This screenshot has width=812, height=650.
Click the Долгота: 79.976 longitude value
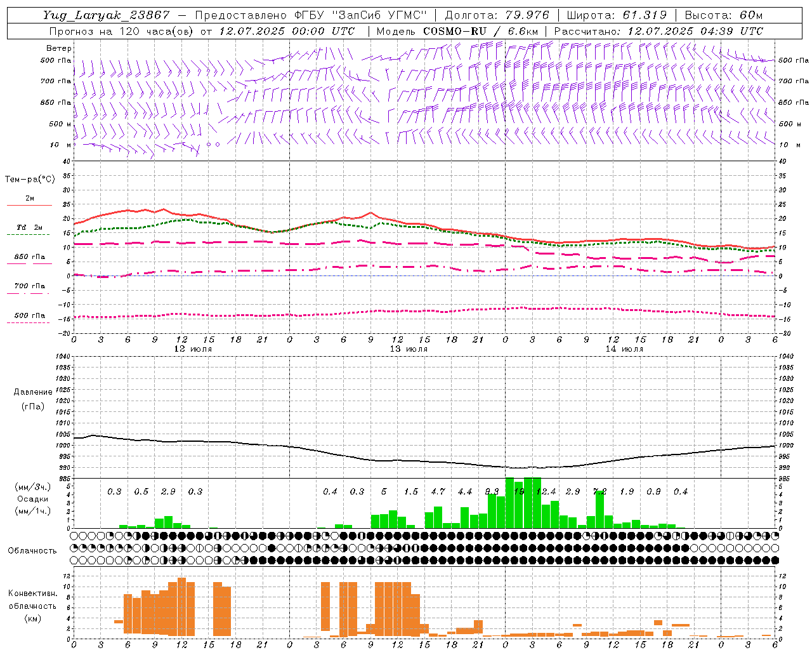click(x=498, y=15)
